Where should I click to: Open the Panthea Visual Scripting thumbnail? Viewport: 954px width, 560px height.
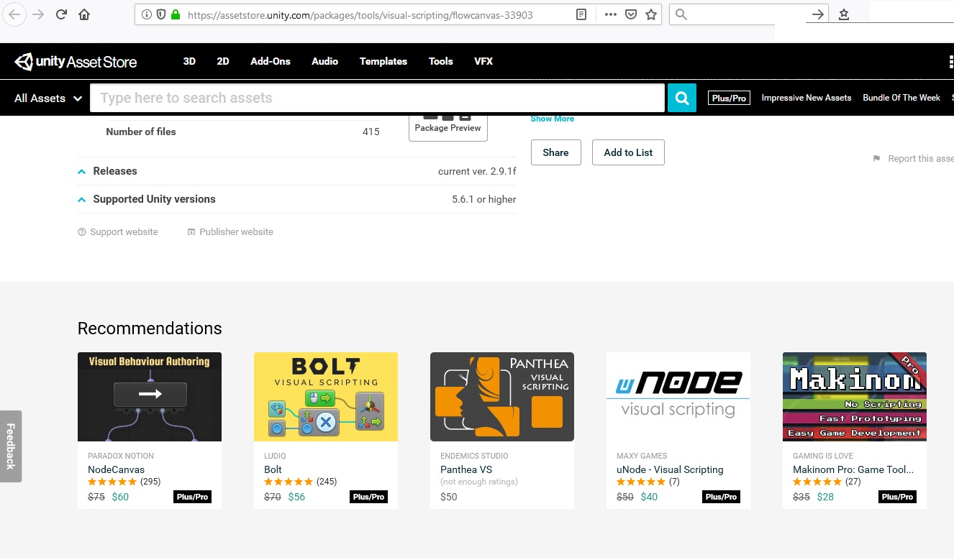click(x=502, y=397)
